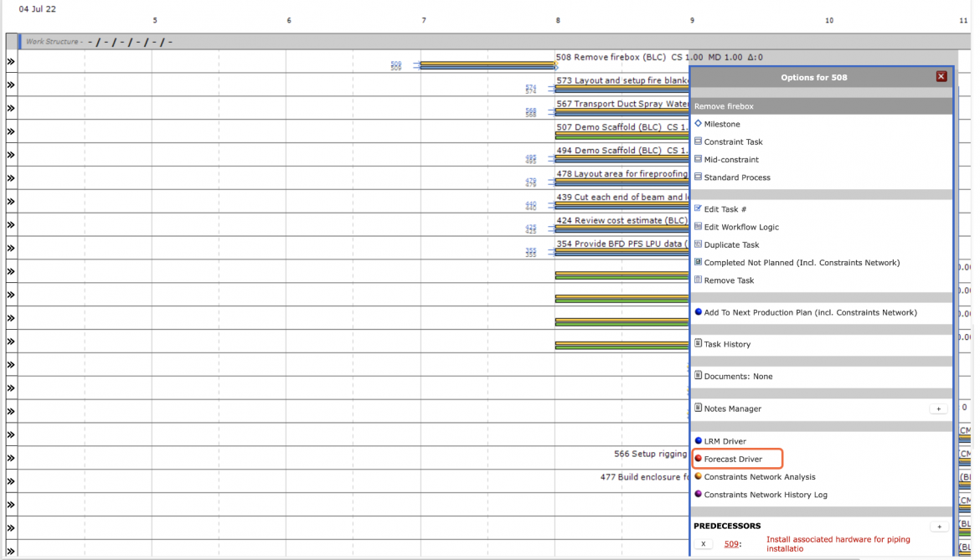Click the 355 dependency link label
Screen dimensions: 980x560
531,252
